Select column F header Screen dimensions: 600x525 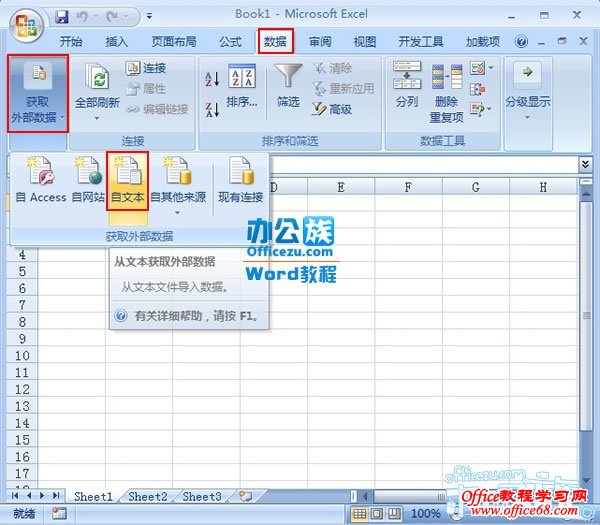pyautogui.click(x=408, y=187)
